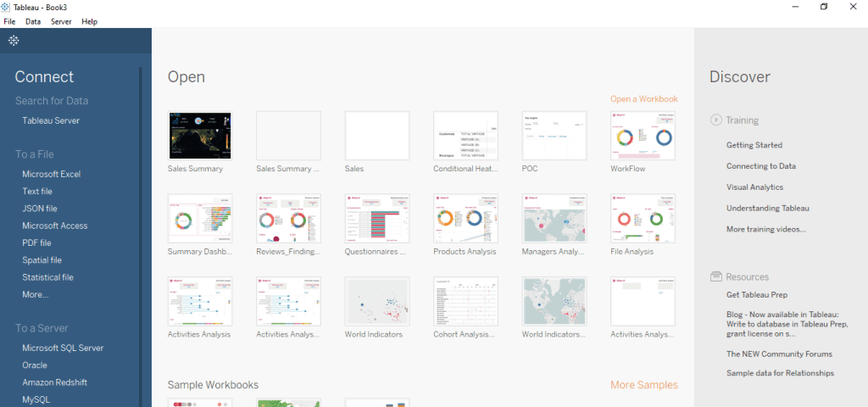Connect to a JSON file
The height and width of the screenshot is (407, 868).
tap(39, 209)
